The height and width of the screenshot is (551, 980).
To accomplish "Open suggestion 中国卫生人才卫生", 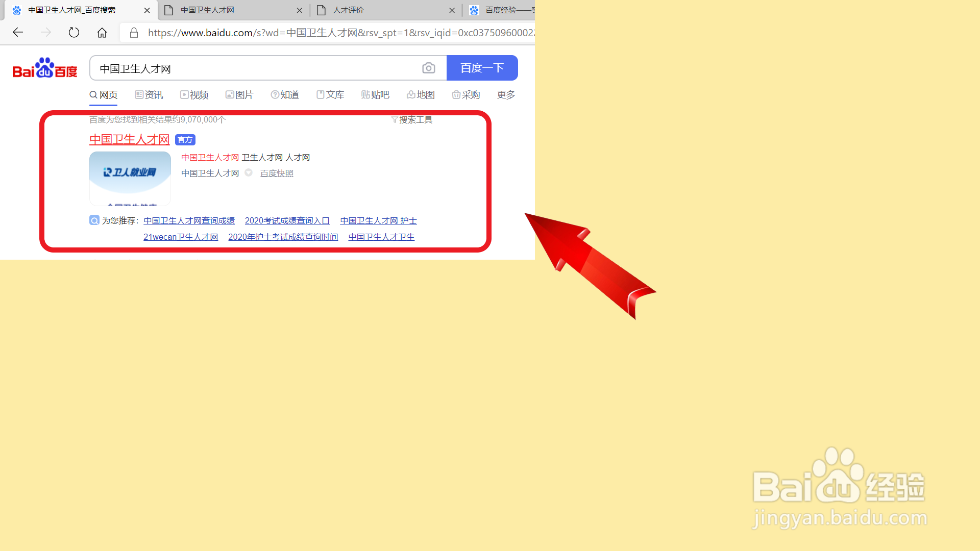I will pos(382,237).
